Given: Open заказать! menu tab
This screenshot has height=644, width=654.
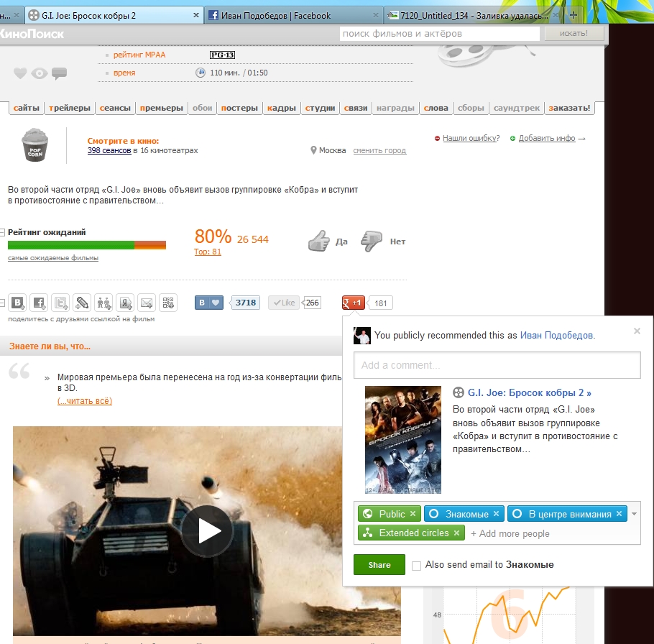Looking at the screenshot, I should click(x=569, y=108).
